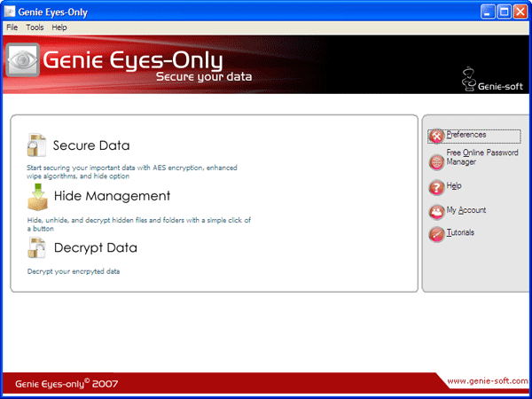Close the Genie Eyes-Only window

[x=520, y=12]
